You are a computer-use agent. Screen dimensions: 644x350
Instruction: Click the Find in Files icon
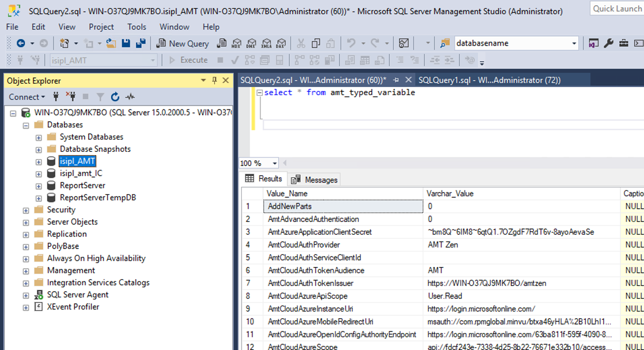click(x=445, y=43)
